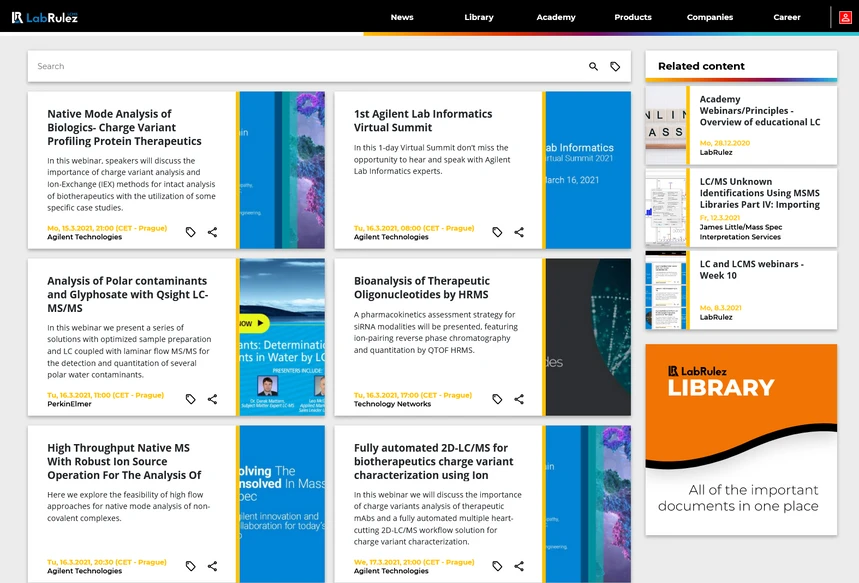Click thumbnail of LC/MS Unknown Identifications item

click(666, 208)
